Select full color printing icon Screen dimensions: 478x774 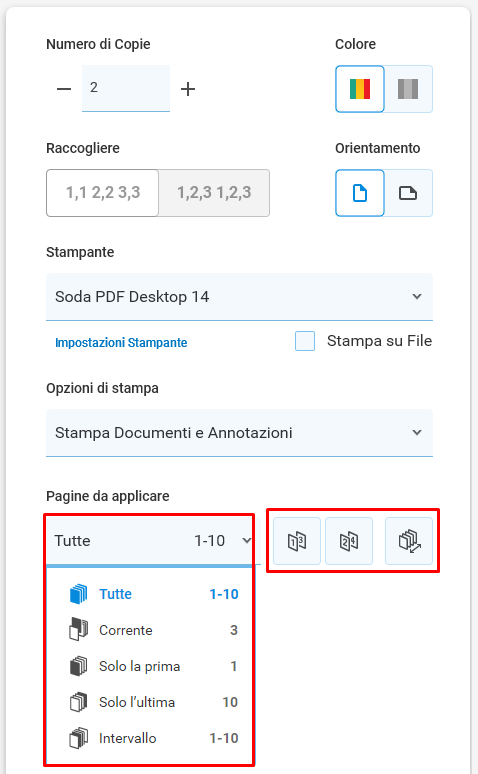click(359, 89)
